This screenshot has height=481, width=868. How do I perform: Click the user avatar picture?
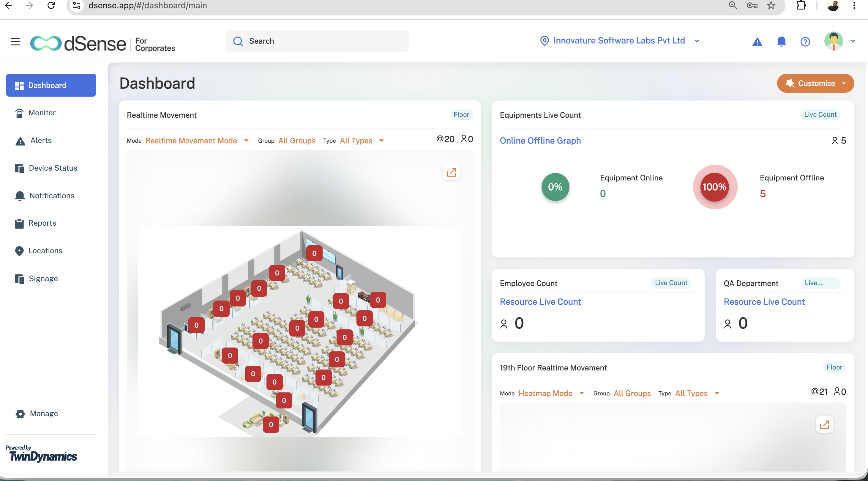pyautogui.click(x=833, y=41)
